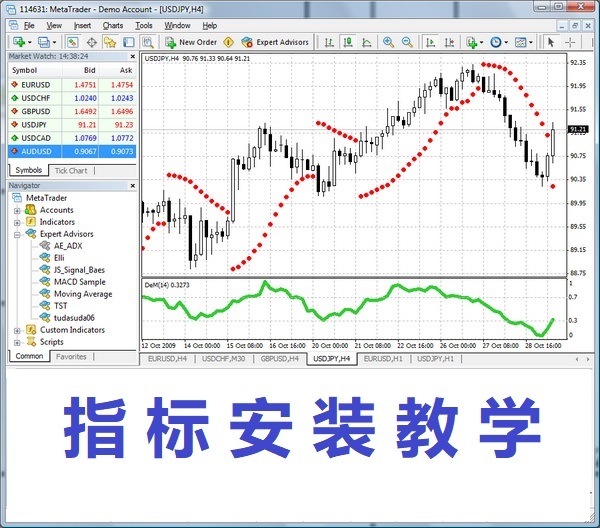The width and height of the screenshot is (600, 528).
Task: Select the EURUSD row in Market Watch
Action: click(72, 85)
